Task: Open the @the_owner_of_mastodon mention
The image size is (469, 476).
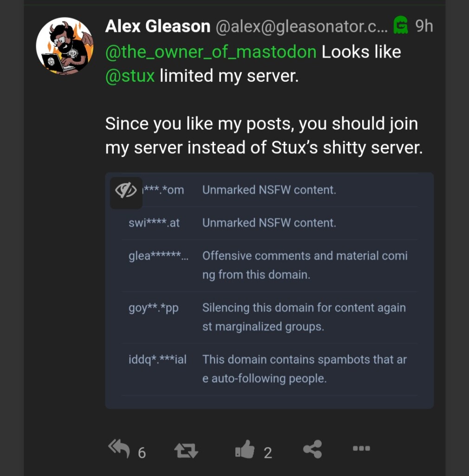Action: tap(211, 52)
